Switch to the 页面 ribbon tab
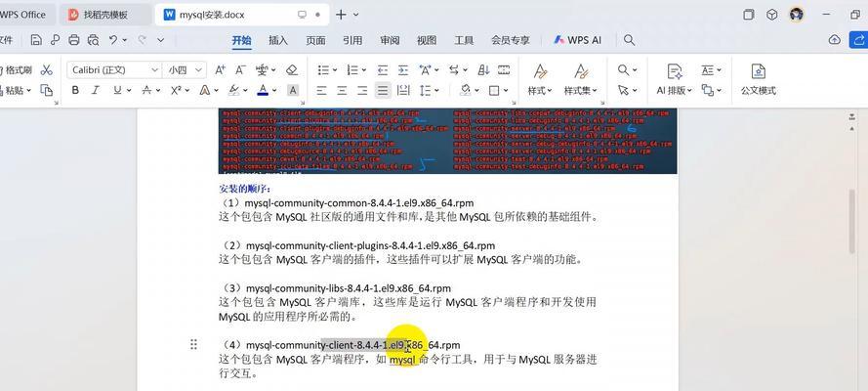The width and height of the screenshot is (868, 391). pos(315,40)
